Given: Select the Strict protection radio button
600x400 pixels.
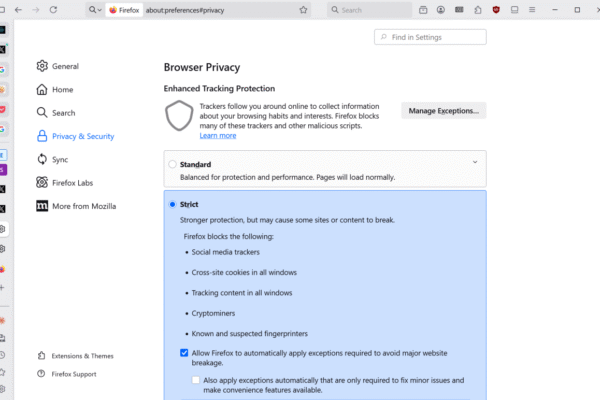Looking at the screenshot, I should tap(172, 204).
